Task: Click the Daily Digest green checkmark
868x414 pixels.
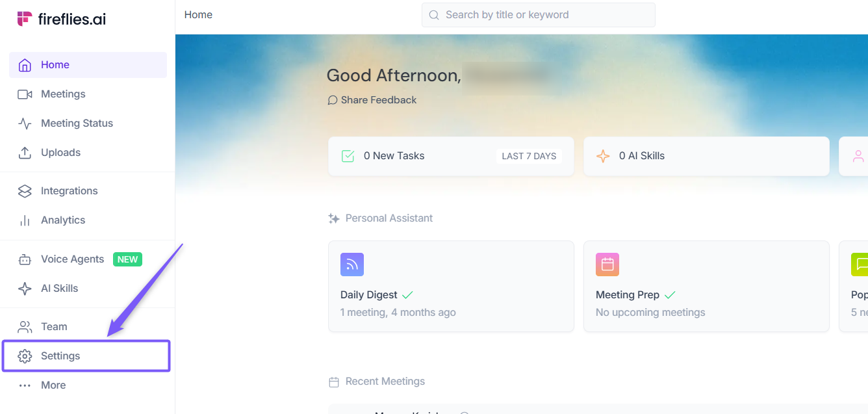Action: click(407, 295)
